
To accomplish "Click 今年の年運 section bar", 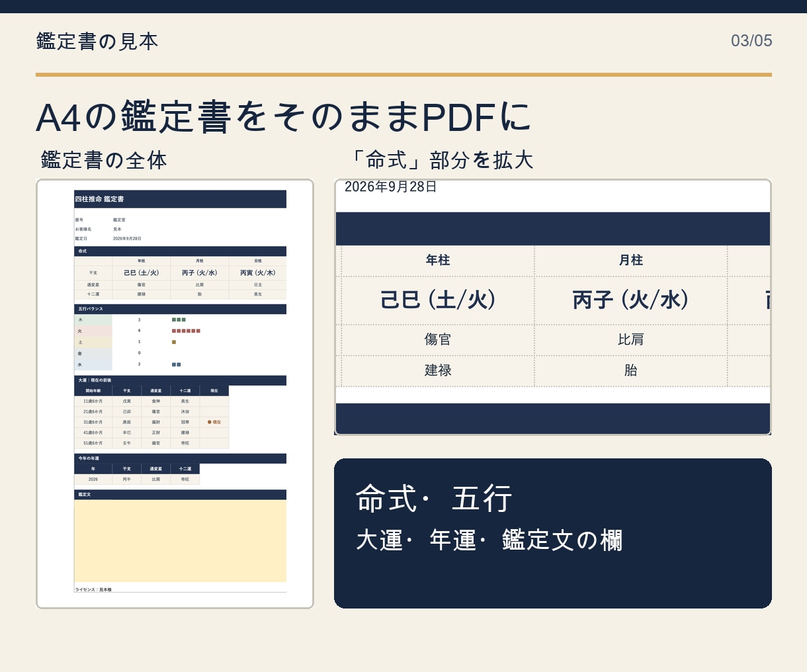I will click(x=180, y=458).
